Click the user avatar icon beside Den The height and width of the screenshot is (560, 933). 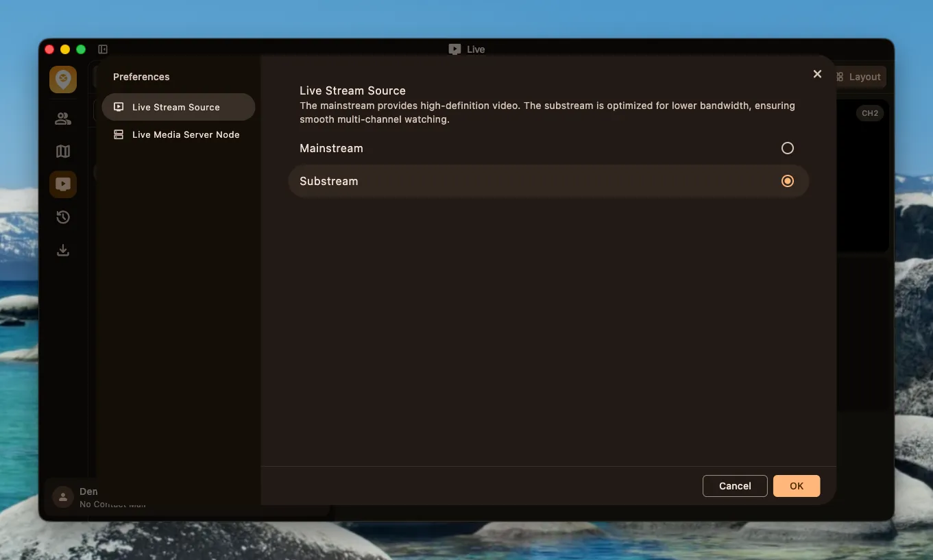point(63,498)
